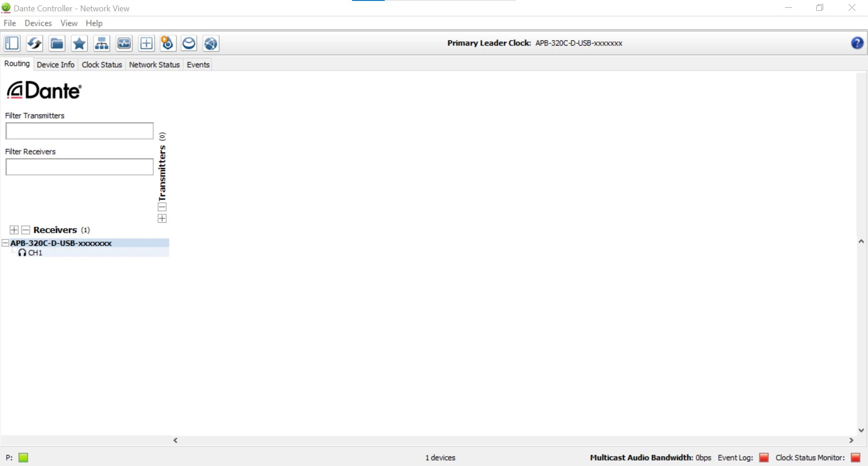868x466 pixels.
Task: Open the Devices menu
Action: click(38, 23)
